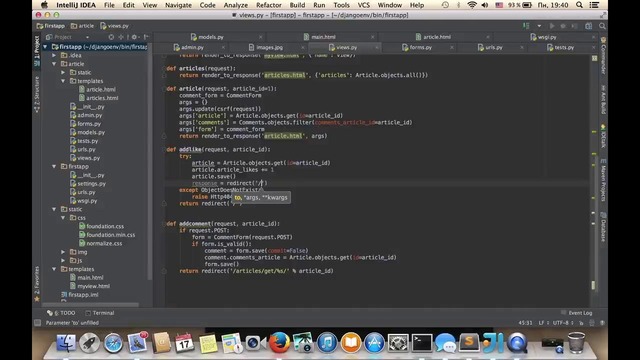This screenshot has width=640, height=360.
Task: Select normalize.css in the project tree
Action: point(100,244)
